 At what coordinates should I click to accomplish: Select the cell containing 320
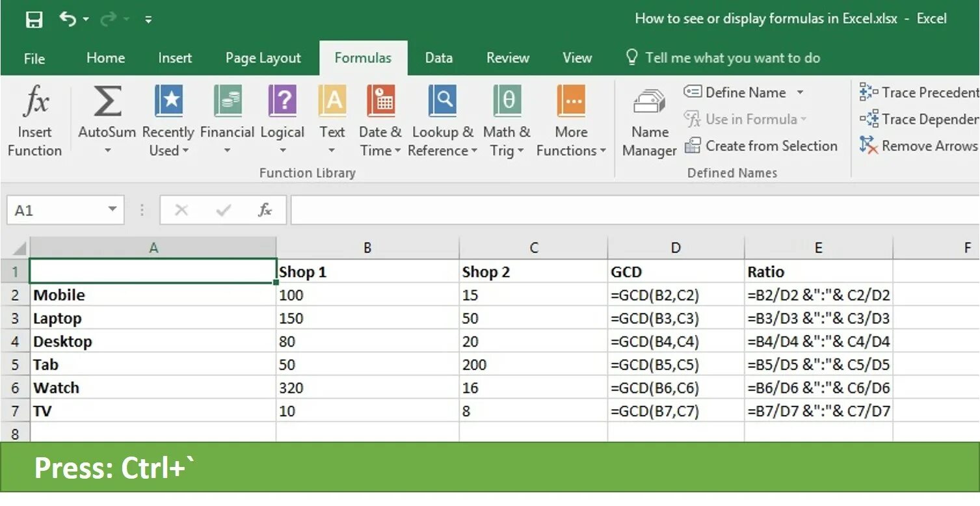(x=368, y=388)
